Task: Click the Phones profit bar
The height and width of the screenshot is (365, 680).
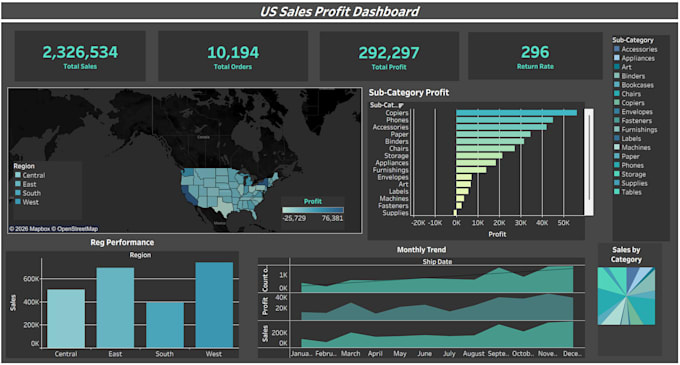Action: pos(504,120)
